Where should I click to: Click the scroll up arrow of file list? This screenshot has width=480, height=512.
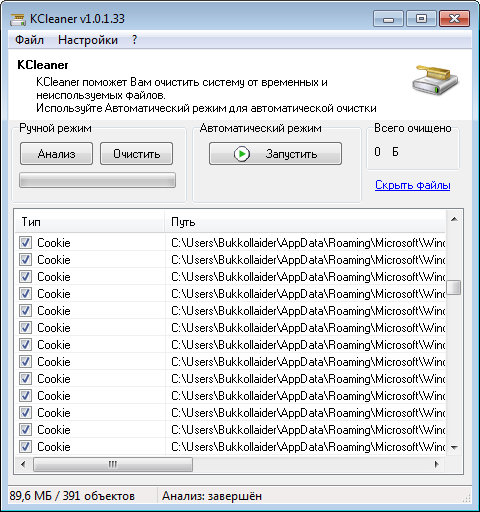coord(454,219)
